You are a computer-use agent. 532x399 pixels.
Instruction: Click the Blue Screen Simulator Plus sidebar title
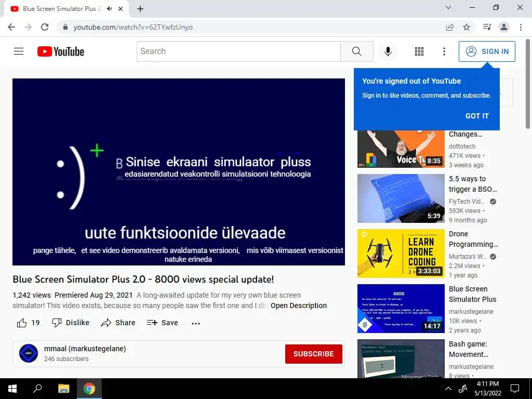click(x=472, y=294)
